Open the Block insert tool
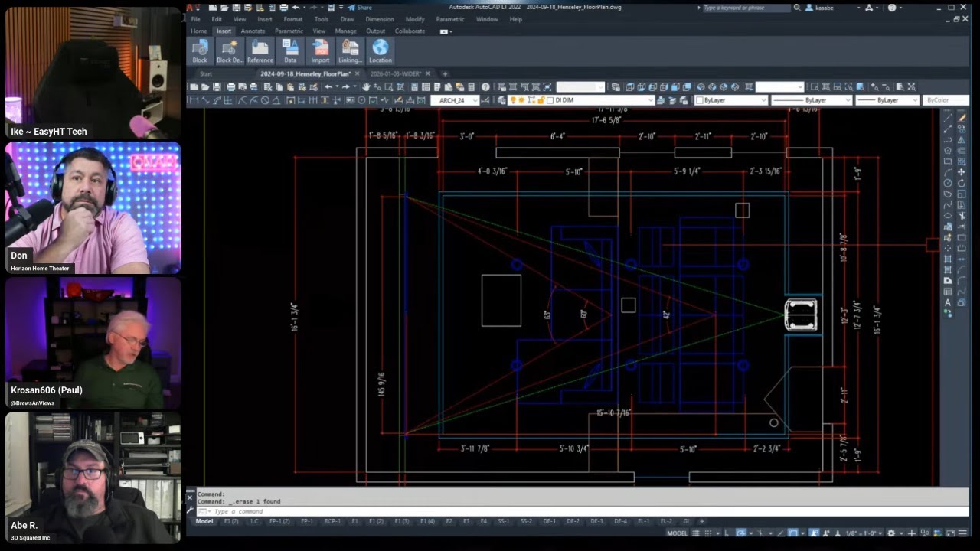 [200, 51]
